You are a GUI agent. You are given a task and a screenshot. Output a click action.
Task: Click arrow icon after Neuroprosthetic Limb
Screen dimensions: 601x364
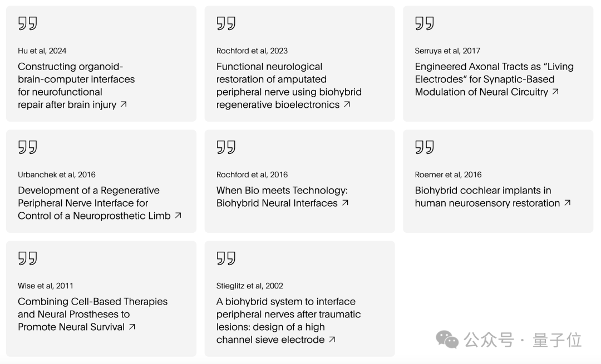click(x=178, y=215)
